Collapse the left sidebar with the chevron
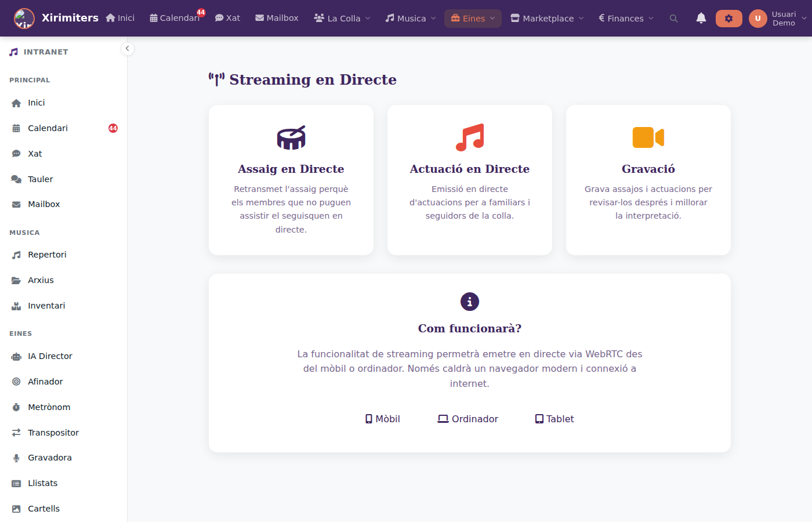This screenshot has width=812, height=522. coord(127,49)
